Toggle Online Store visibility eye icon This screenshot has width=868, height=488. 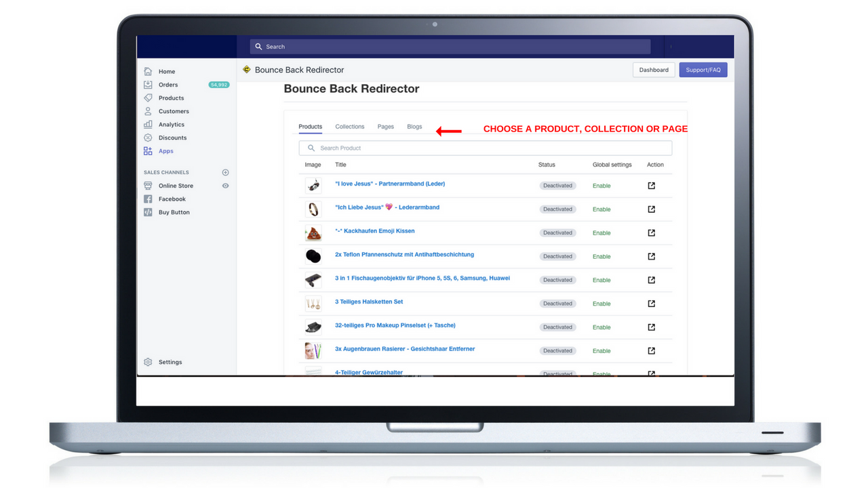tap(224, 185)
